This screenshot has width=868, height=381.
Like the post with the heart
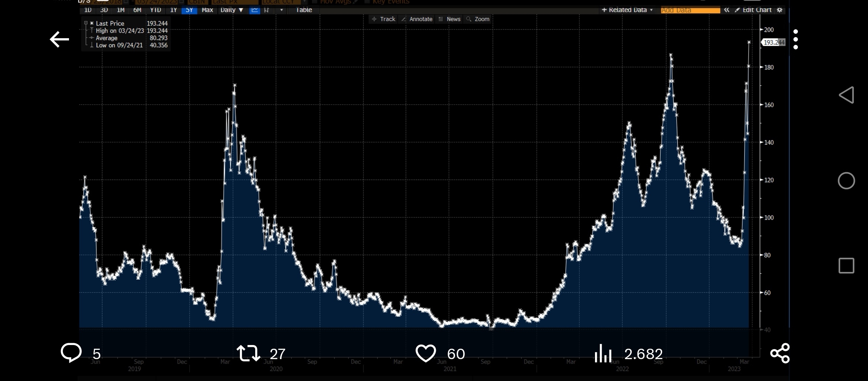pos(426,354)
